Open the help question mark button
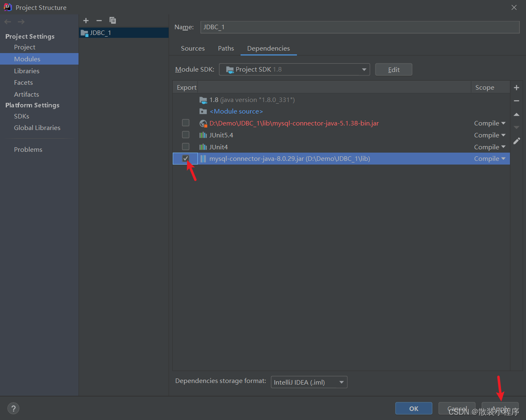The width and height of the screenshot is (526, 420). point(14,408)
